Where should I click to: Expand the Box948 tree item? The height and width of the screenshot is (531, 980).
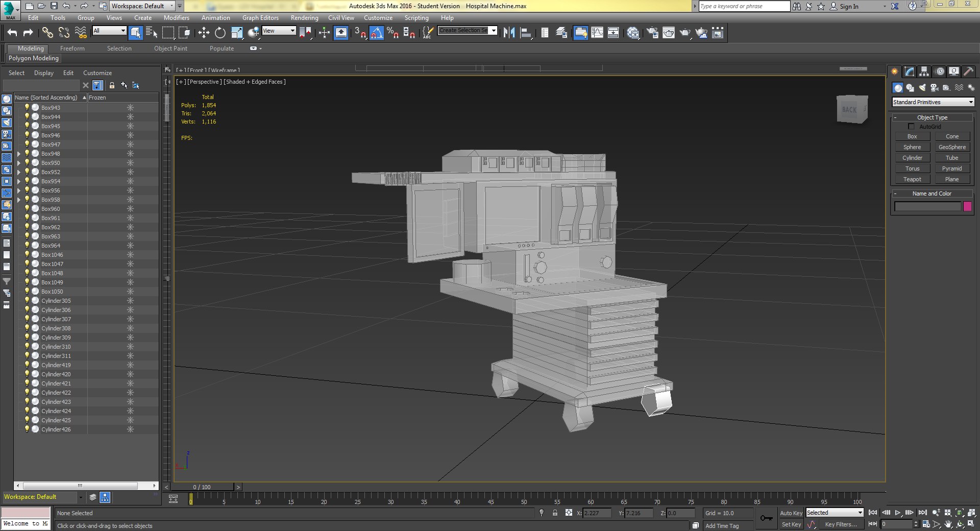[x=19, y=154]
